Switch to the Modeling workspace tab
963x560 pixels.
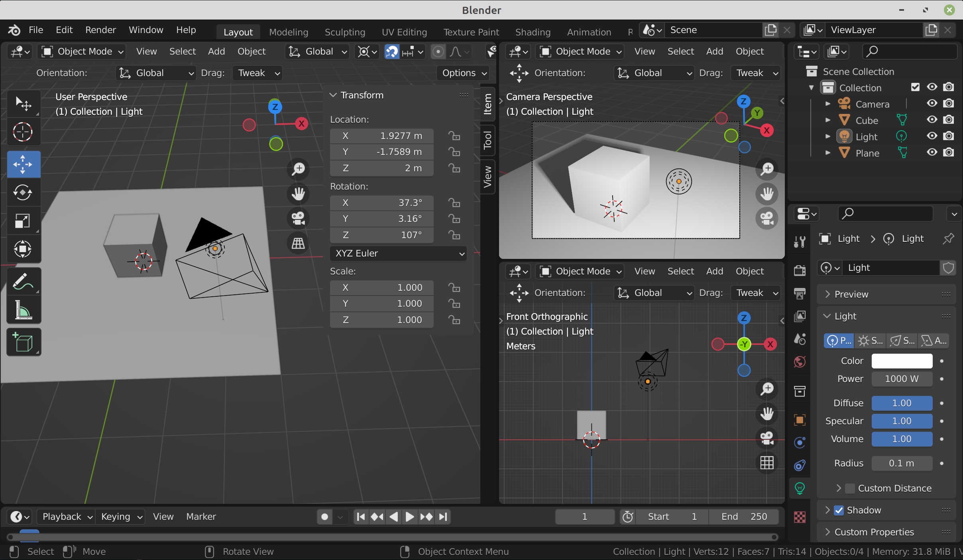coord(289,32)
